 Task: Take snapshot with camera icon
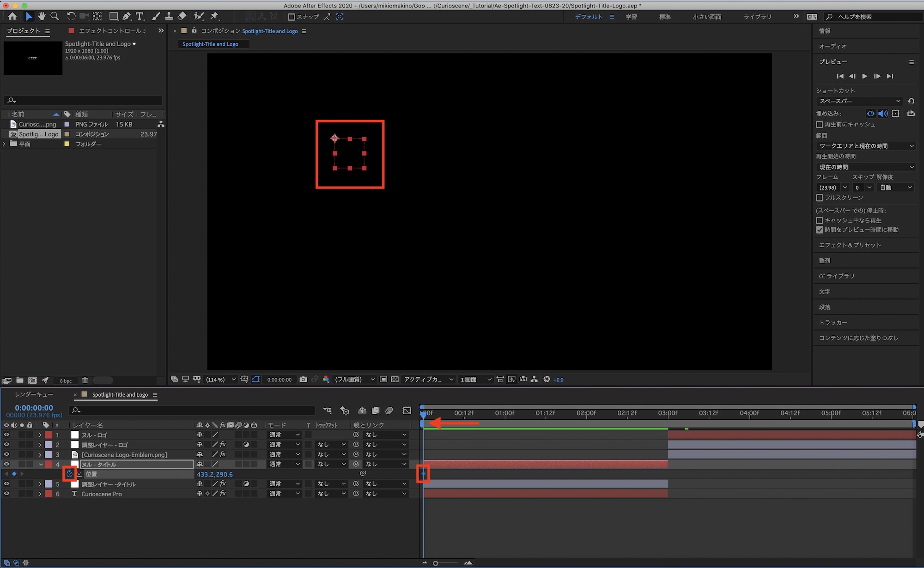click(303, 379)
